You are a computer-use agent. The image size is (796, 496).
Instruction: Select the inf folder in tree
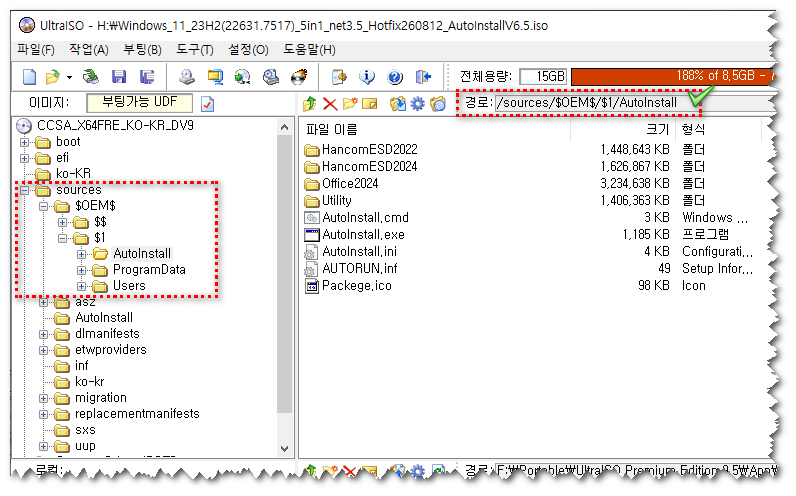point(82,366)
